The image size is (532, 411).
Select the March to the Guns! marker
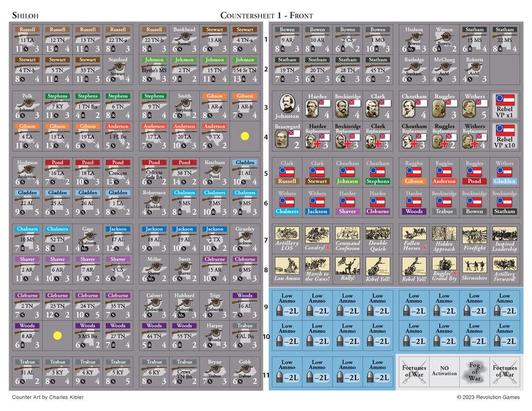point(318,269)
